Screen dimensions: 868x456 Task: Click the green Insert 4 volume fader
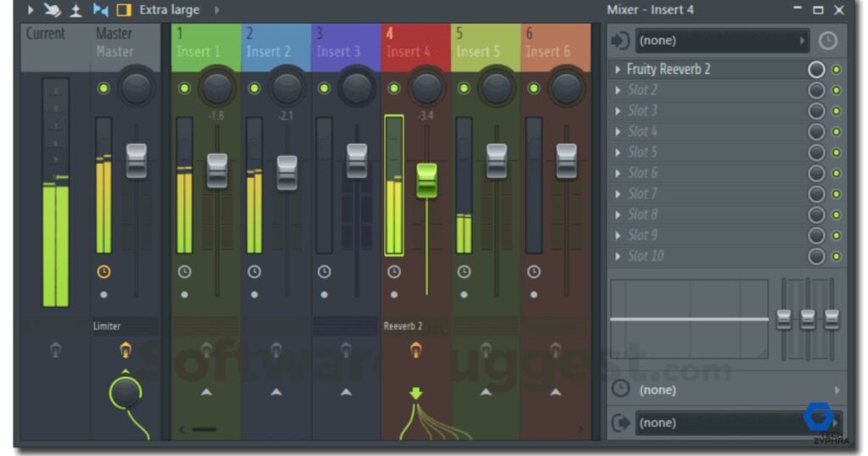[x=426, y=181]
